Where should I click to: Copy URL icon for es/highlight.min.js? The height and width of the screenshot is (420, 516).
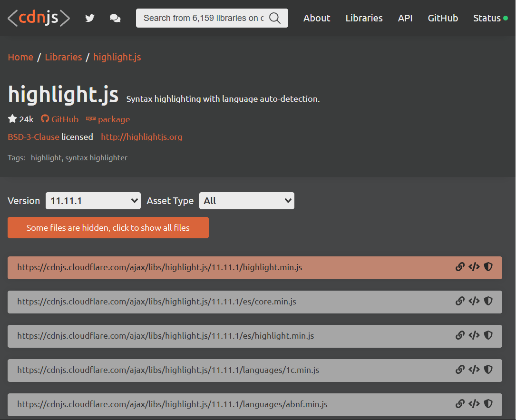460,335
